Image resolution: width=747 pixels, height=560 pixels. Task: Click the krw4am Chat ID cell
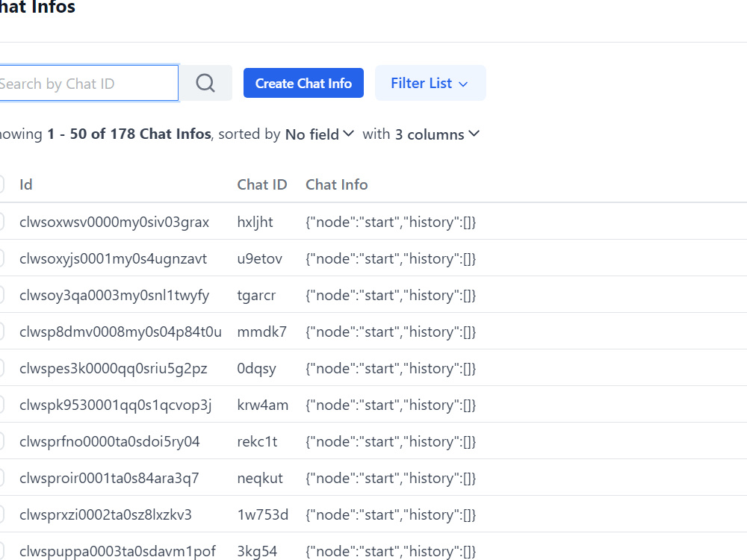tap(262, 405)
